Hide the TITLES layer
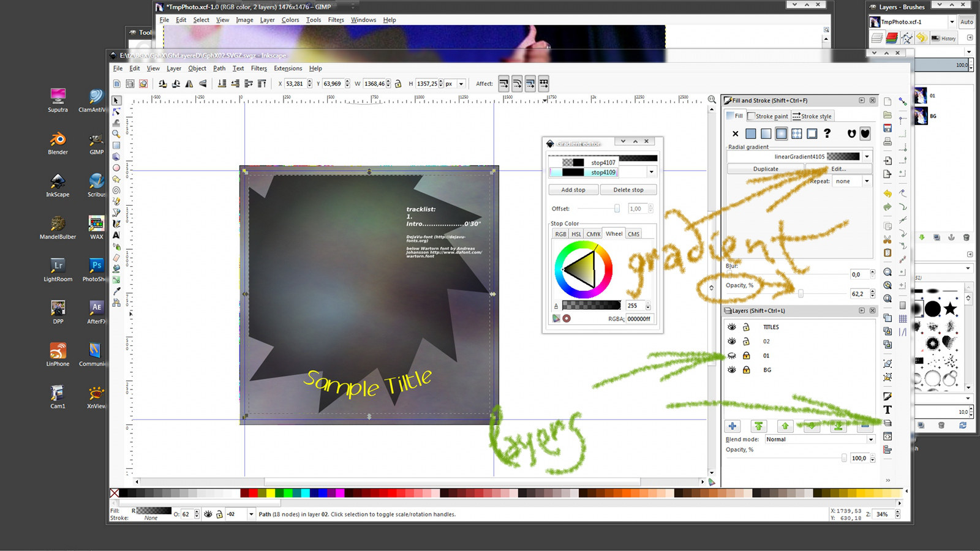 tap(731, 327)
